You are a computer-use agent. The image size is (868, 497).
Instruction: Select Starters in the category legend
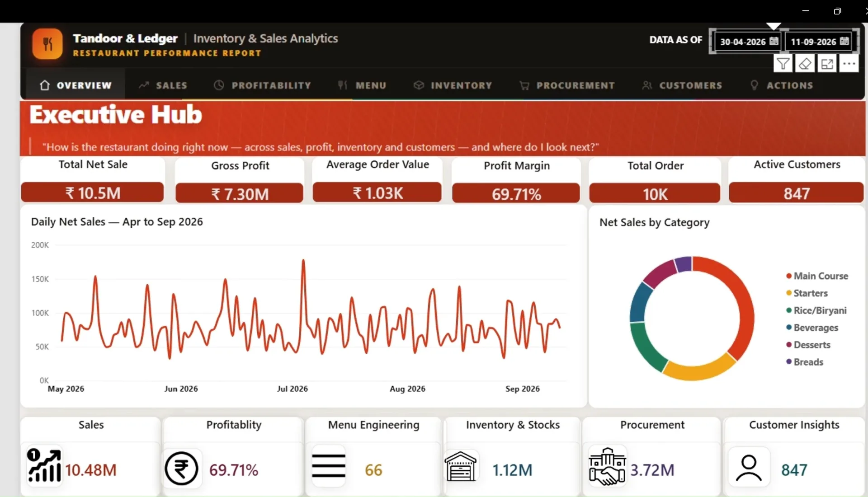click(807, 293)
